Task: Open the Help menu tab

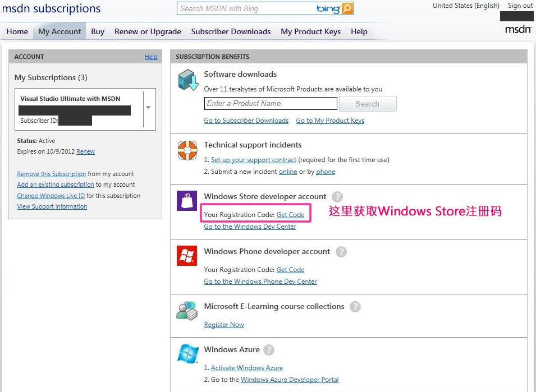Action: (359, 31)
